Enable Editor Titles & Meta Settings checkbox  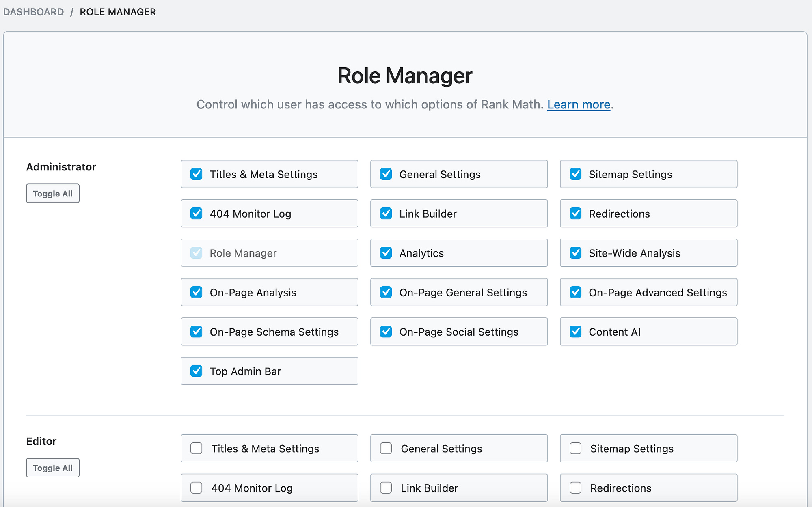pos(197,449)
